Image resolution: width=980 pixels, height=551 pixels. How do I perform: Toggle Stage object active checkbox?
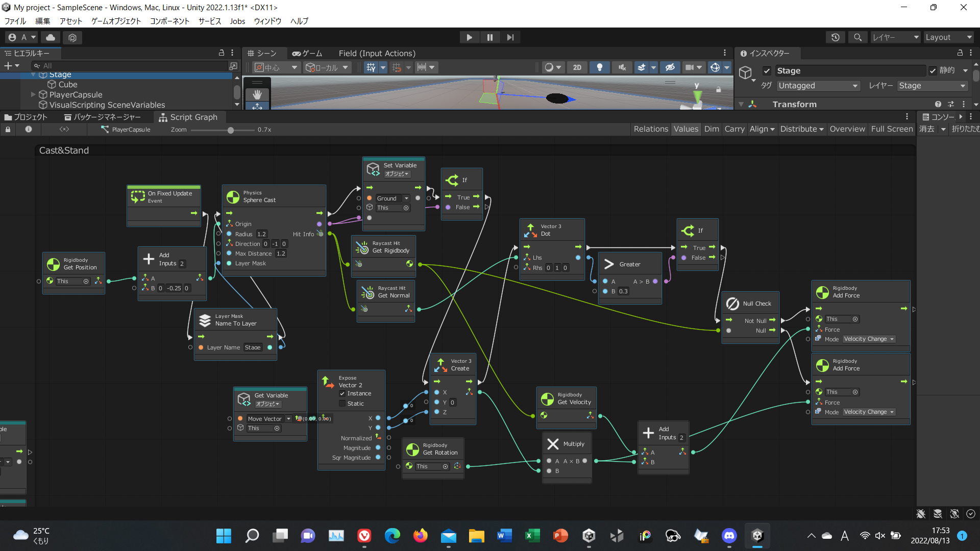tap(767, 71)
